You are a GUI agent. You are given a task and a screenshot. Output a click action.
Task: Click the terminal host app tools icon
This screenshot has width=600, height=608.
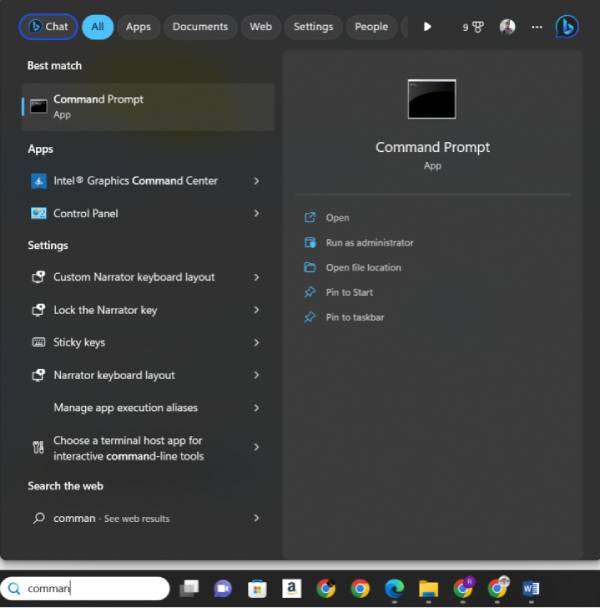(38, 447)
